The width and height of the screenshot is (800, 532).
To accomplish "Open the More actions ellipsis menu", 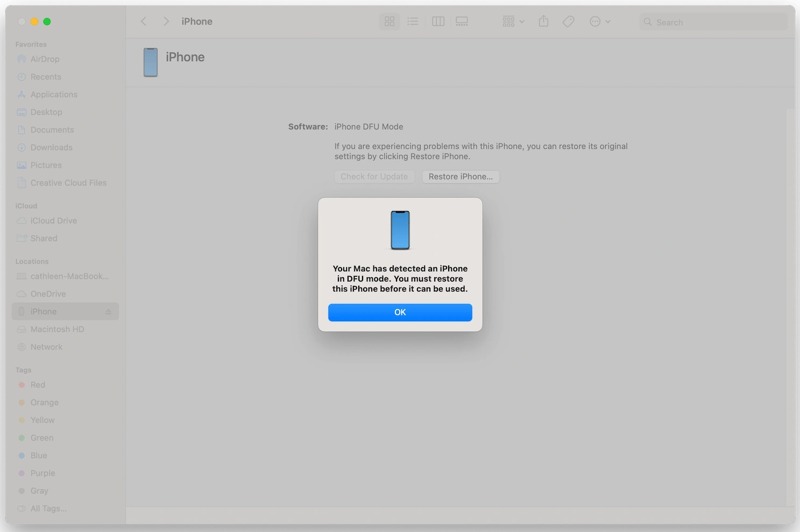I will point(599,21).
